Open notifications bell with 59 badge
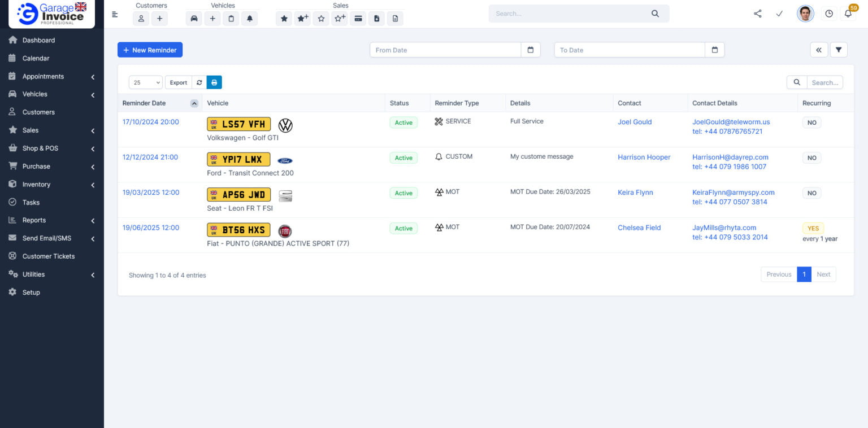Viewport: 868px width, 428px height. (848, 14)
